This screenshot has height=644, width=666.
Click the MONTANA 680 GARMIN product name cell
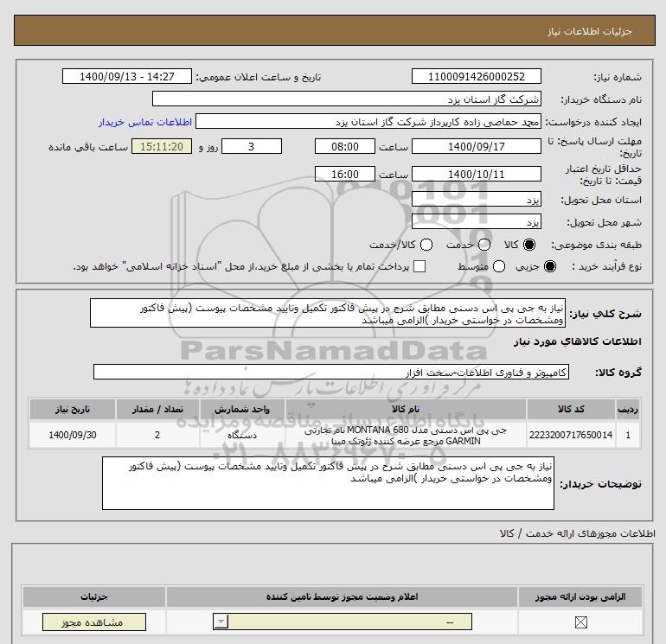[x=406, y=435]
